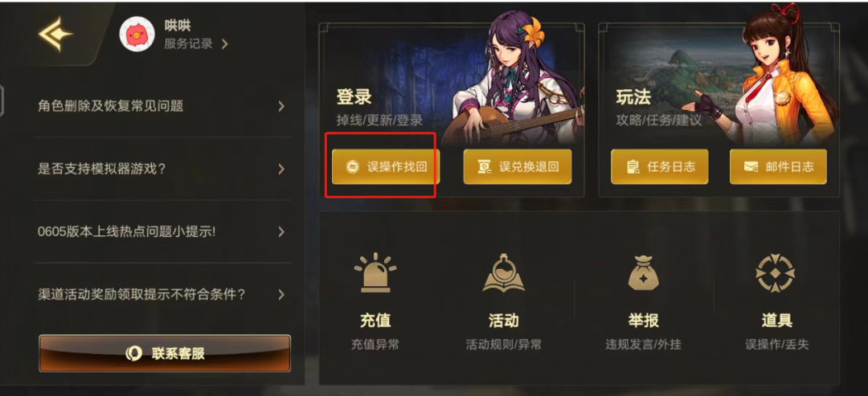868x396 pixels.
Task: Open 0605版本上线热点问题小提示 entry
Action: click(x=162, y=231)
